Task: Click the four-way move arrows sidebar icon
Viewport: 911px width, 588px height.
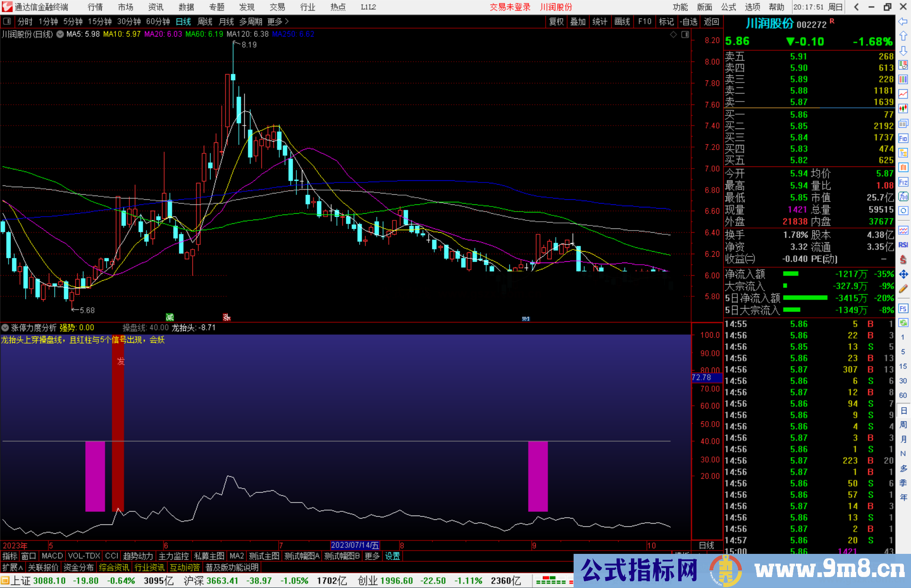Action: [x=903, y=274]
